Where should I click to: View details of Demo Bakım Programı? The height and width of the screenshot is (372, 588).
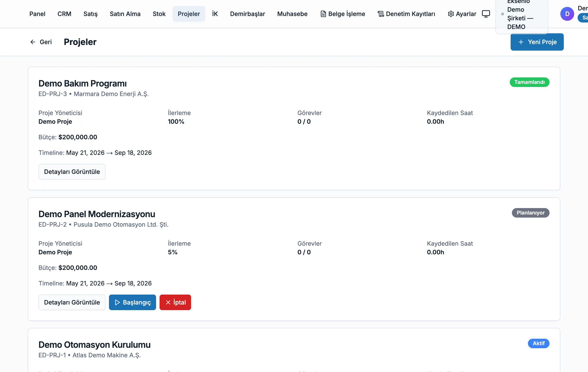coord(72,172)
